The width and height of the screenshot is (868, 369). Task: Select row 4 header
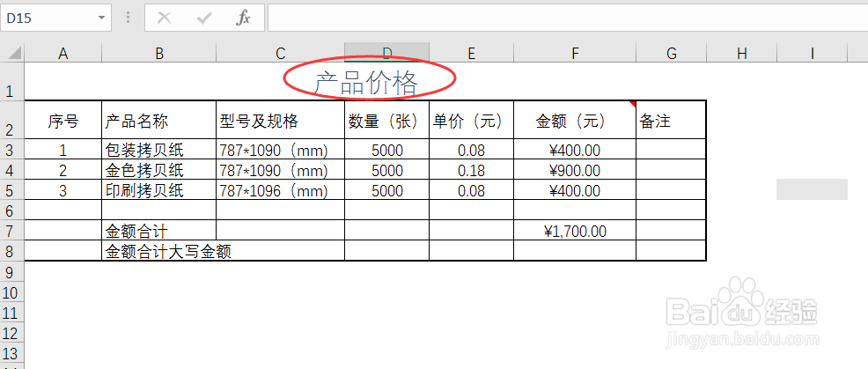coord(12,170)
